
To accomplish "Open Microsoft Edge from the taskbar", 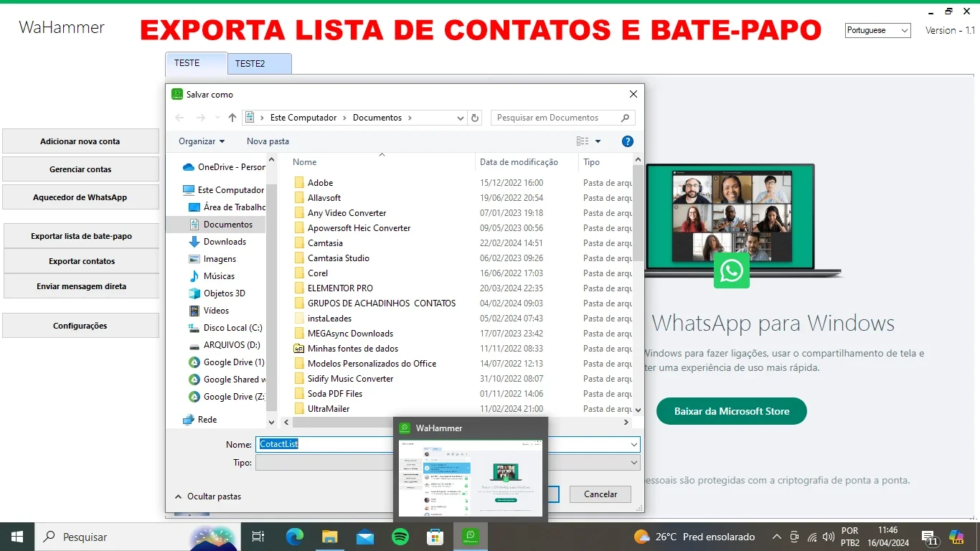I will (295, 537).
